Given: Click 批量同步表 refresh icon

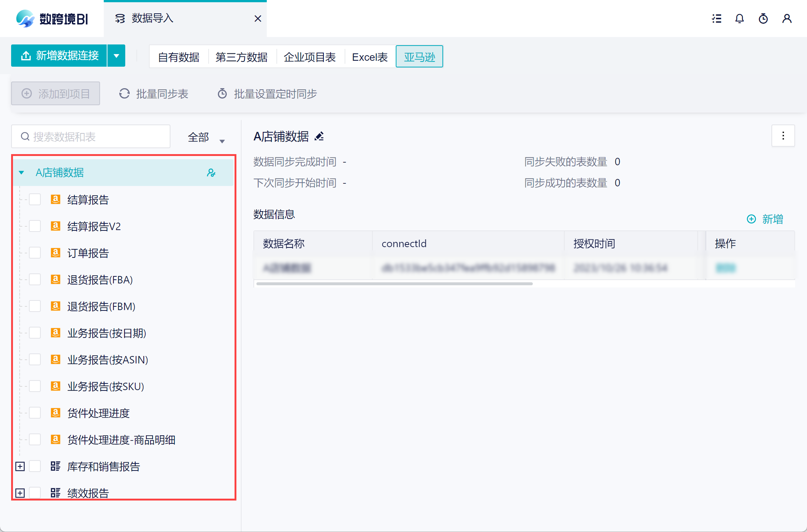Looking at the screenshot, I should tap(124, 94).
